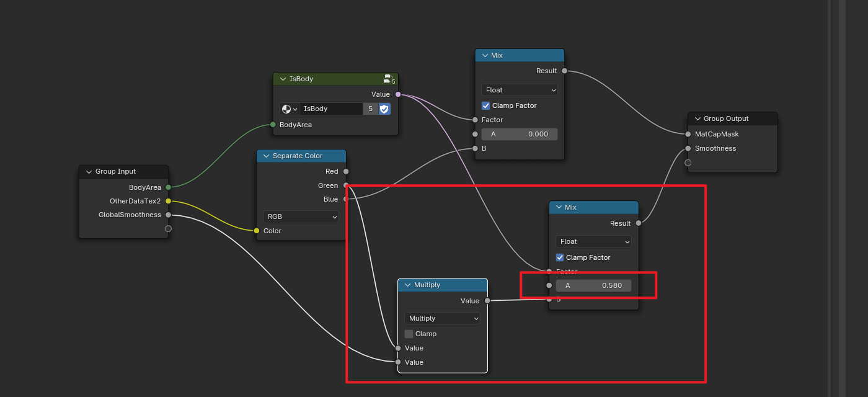Collapse the Group Output node using its chevron

[697, 119]
